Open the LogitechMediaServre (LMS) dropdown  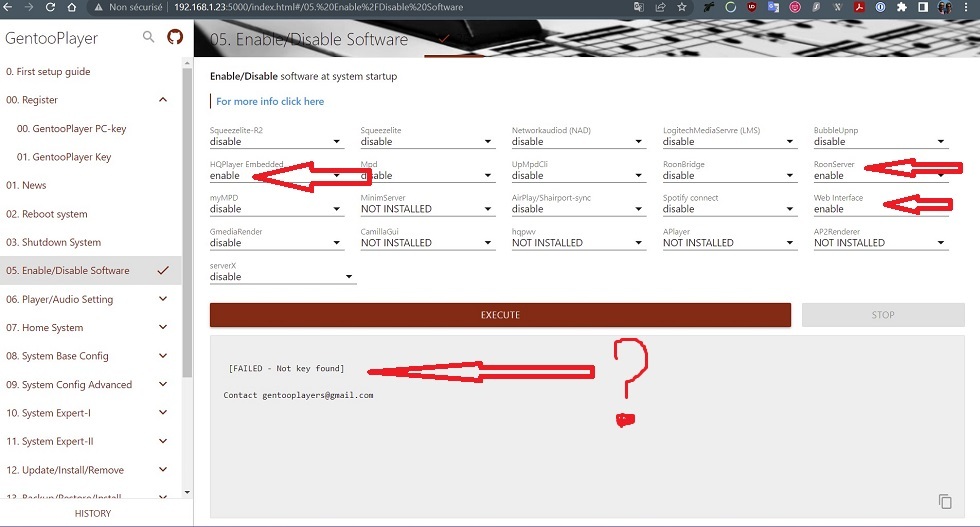click(x=730, y=141)
